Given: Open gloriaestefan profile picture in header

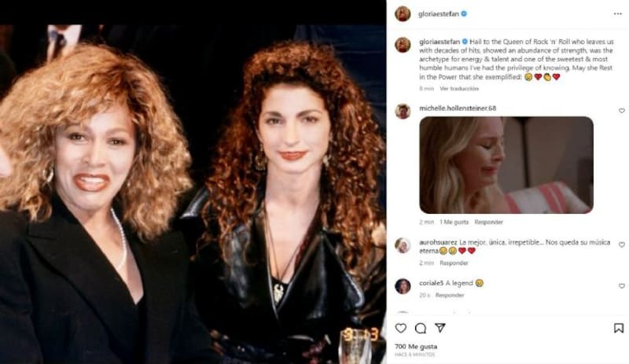Looking at the screenshot, I should (x=403, y=14).
